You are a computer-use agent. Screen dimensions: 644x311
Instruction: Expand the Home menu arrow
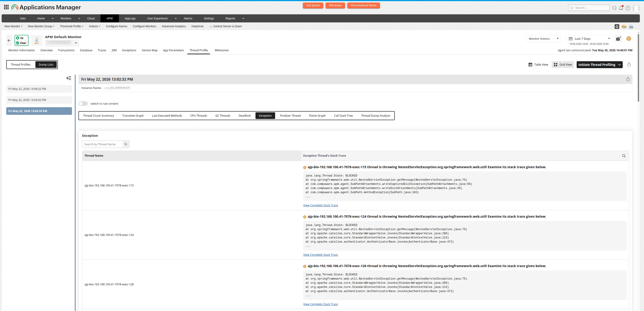[53, 18]
